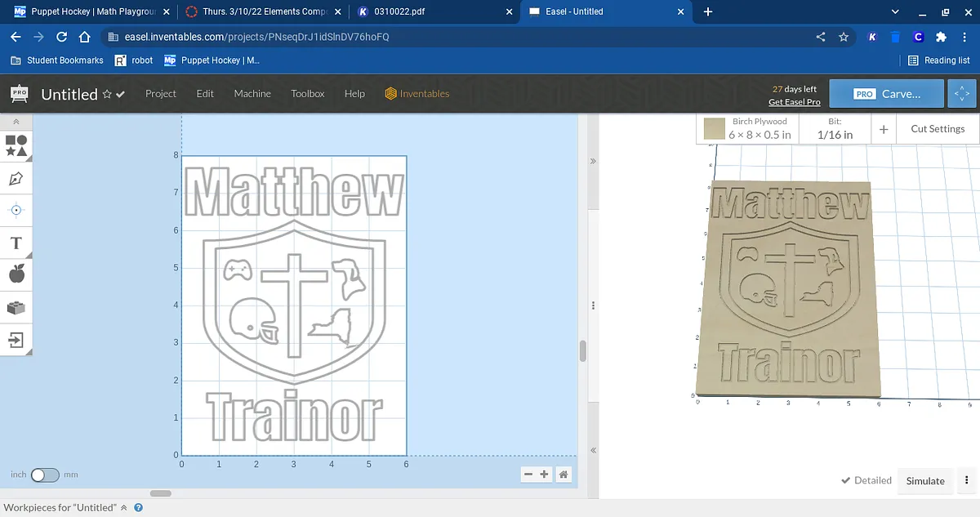Open Workpieces help question icon

(139, 508)
